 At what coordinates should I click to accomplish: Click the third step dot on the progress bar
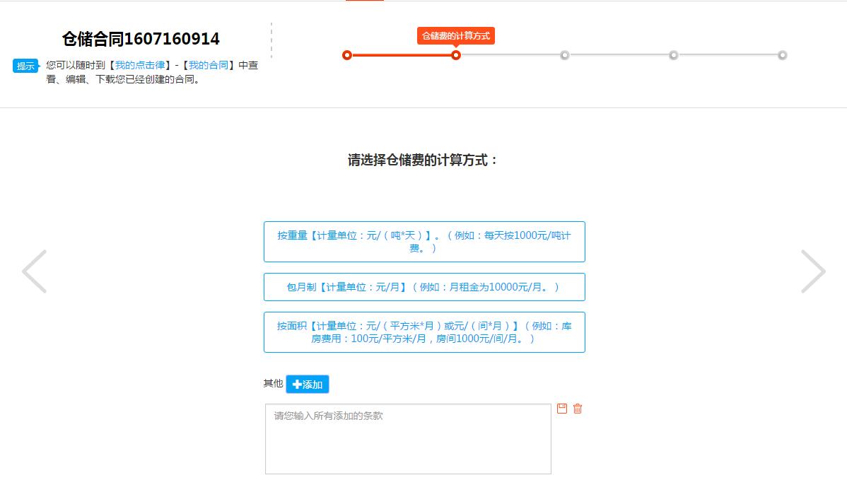tap(564, 54)
